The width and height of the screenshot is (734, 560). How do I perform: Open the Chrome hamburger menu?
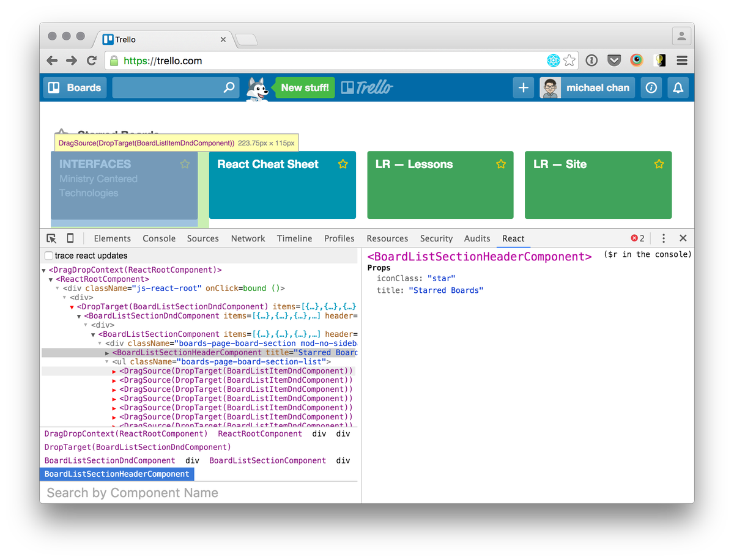pyautogui.click(x=682, y=61)
